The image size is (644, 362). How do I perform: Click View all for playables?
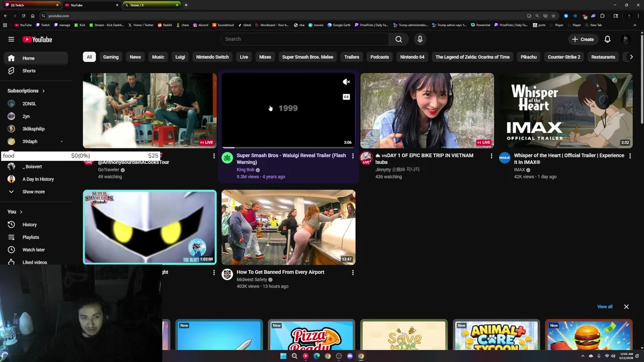click(605, 307)
